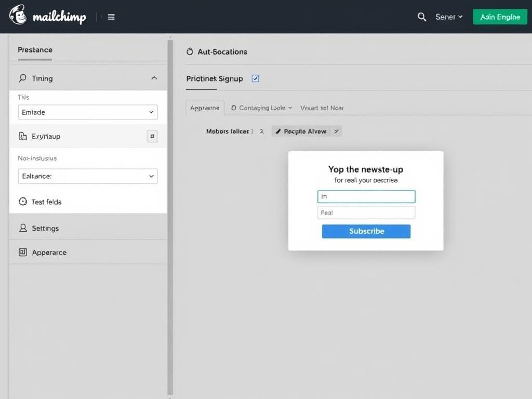The width and height of the screenshot is (532, 399).
Task: Toggle the checkbox next to Prictines Signup
Action: click(255, 78)
